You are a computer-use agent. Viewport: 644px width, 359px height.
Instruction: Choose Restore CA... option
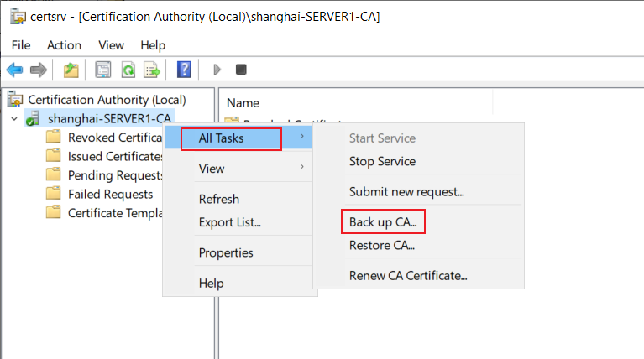(x=381, y=246)
